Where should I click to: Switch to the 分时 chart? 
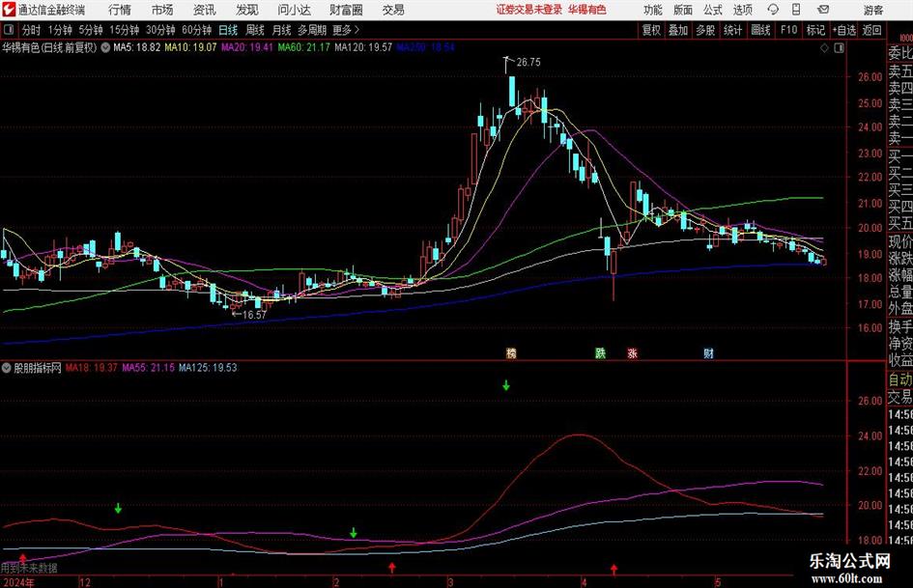click(32, 30)
